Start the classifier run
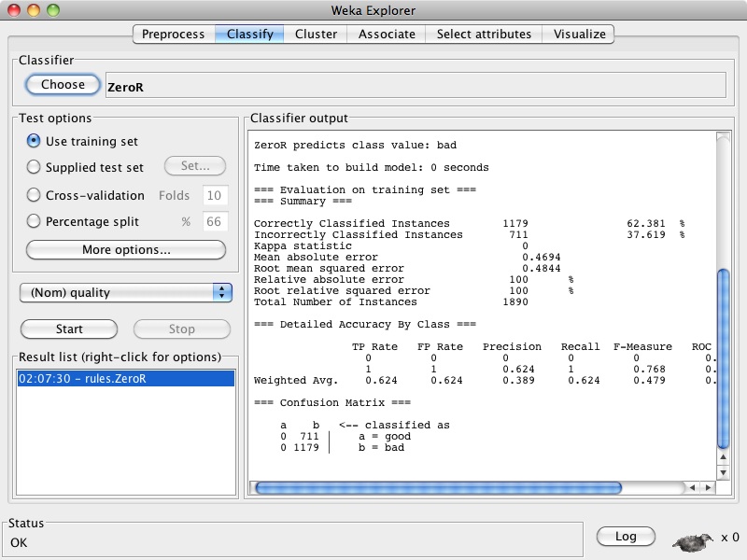The width and height of the screenshot is (747, 560). point(69,329)
